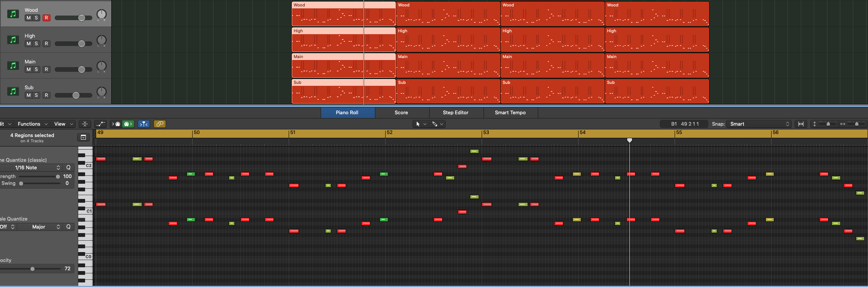Screen dimensions: 868x287
Task: Click the horizontal zoom arrows icon
Action: (x=843, y=124)
